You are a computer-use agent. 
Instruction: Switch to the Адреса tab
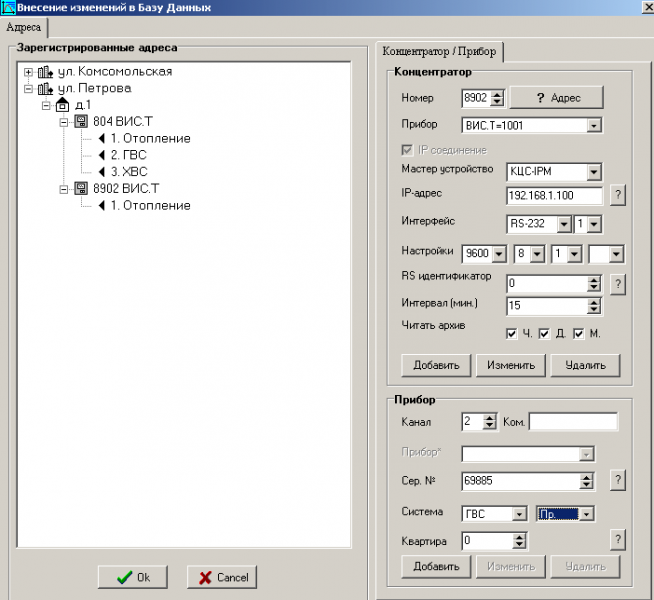point(24,28)
